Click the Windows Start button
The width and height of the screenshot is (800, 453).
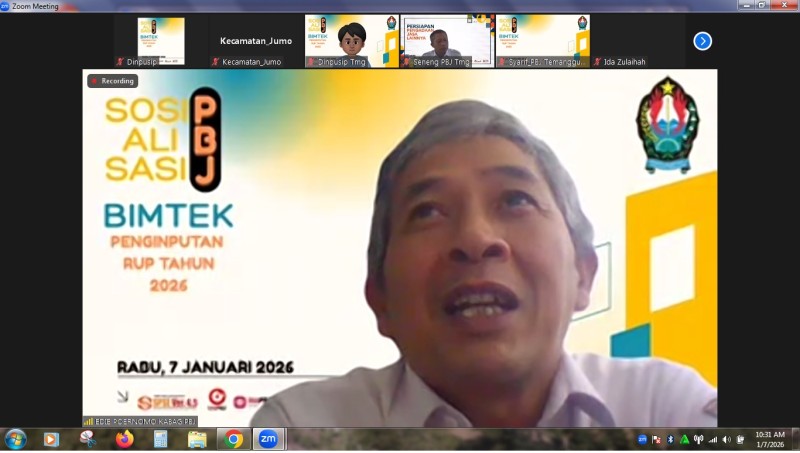(16, 439)
